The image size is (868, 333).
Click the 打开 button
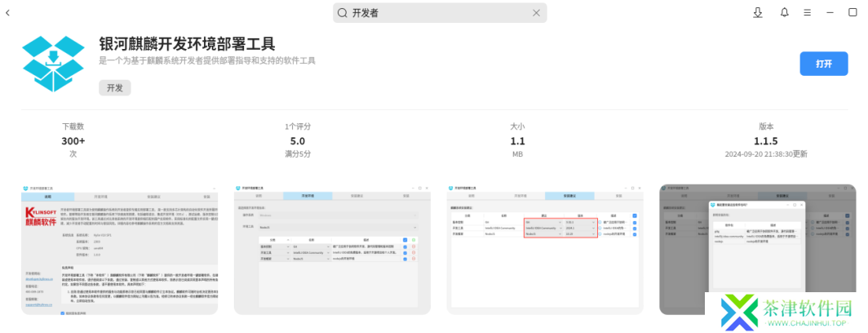(824, 64)
